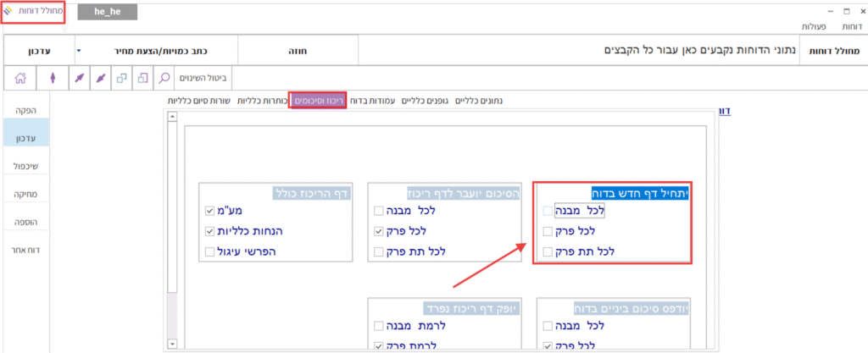868x353 pixels.
Task: Toggle the מע"מ checkbox
Action: [209, 211]
